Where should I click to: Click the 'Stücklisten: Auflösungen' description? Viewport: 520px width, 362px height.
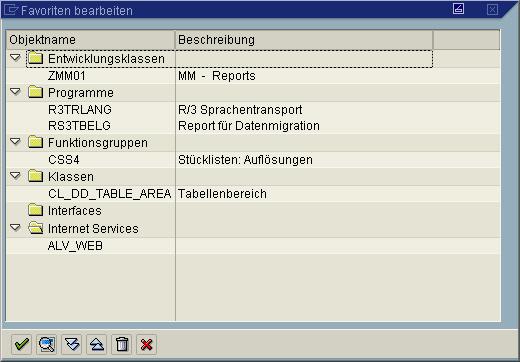pos(245,160)
